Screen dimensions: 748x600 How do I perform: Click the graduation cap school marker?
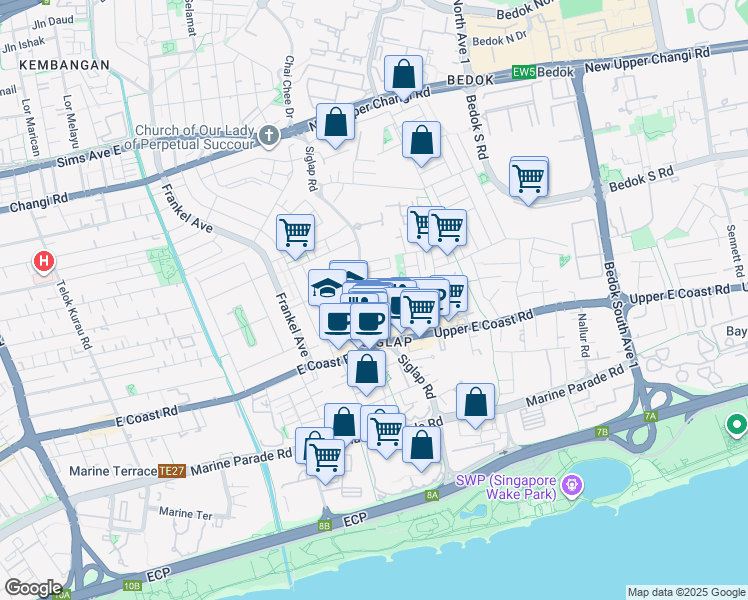tap(327, 288)
